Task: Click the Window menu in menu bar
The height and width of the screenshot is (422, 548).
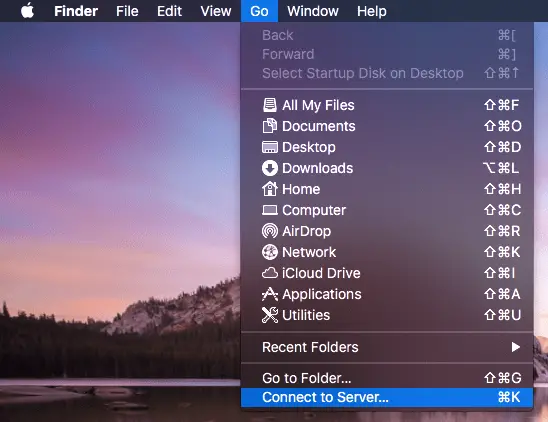Action: tap(313, 11)
